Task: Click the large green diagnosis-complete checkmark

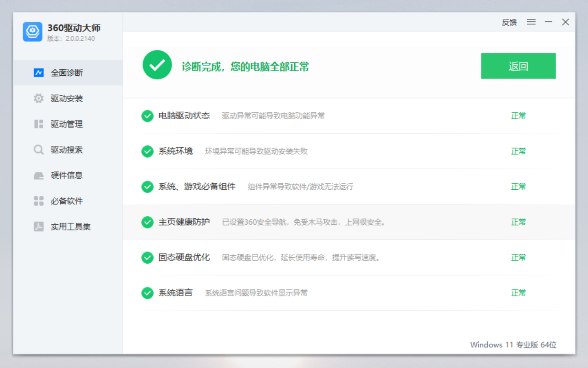Action: 157,65
